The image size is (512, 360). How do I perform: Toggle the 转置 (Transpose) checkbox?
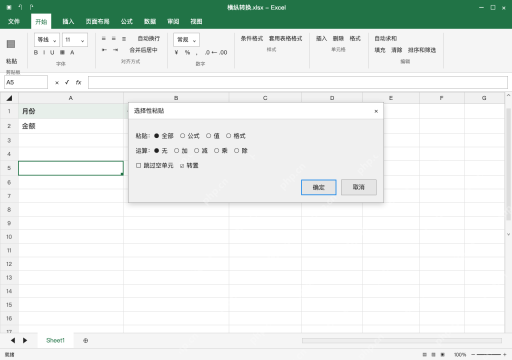[x=182, y=166]
